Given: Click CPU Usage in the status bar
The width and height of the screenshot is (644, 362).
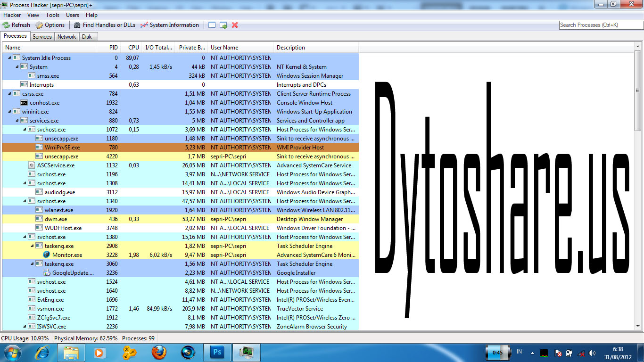Looking at the screenshot, I should (25, 338).
